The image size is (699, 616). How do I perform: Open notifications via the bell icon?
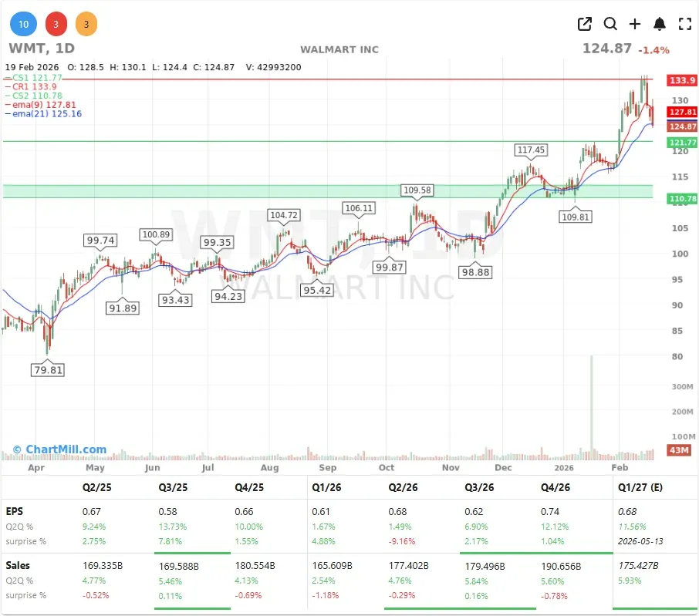pos(660,24)
